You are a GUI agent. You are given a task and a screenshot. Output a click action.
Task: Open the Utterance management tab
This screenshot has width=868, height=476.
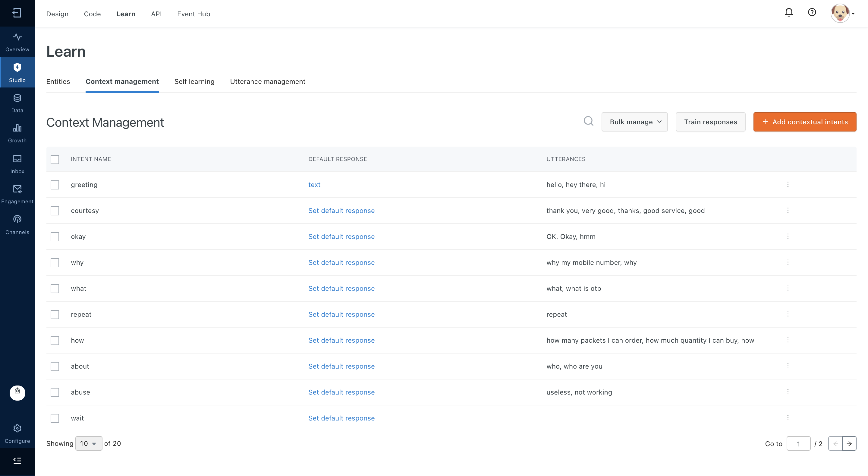pos(268,82)
